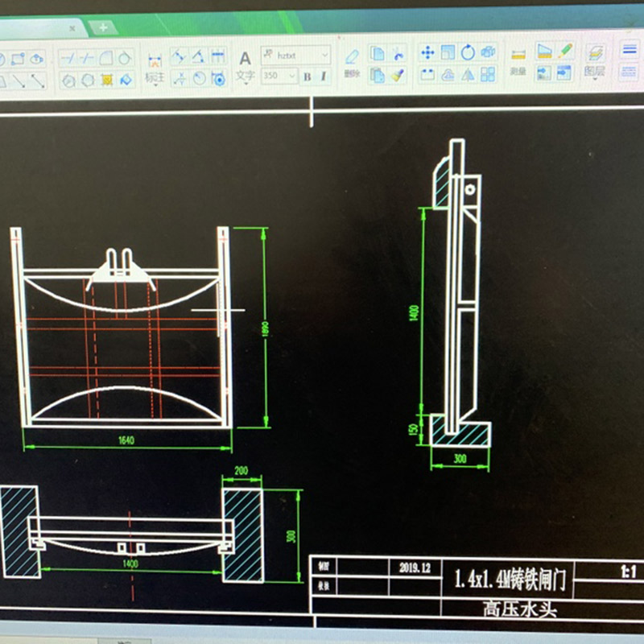Select the diameter dimension tool

click(x=218, y=78)
